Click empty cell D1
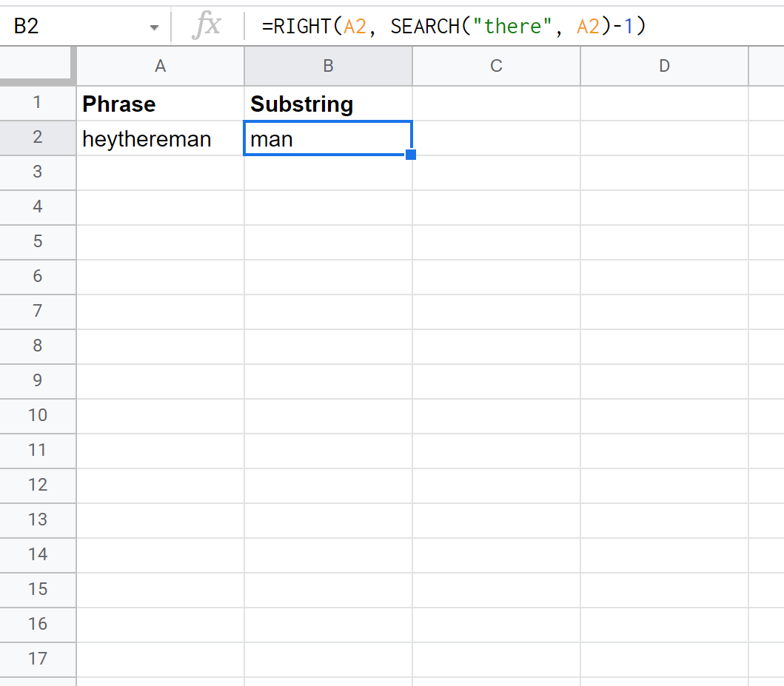 click(x=664, y=104)
